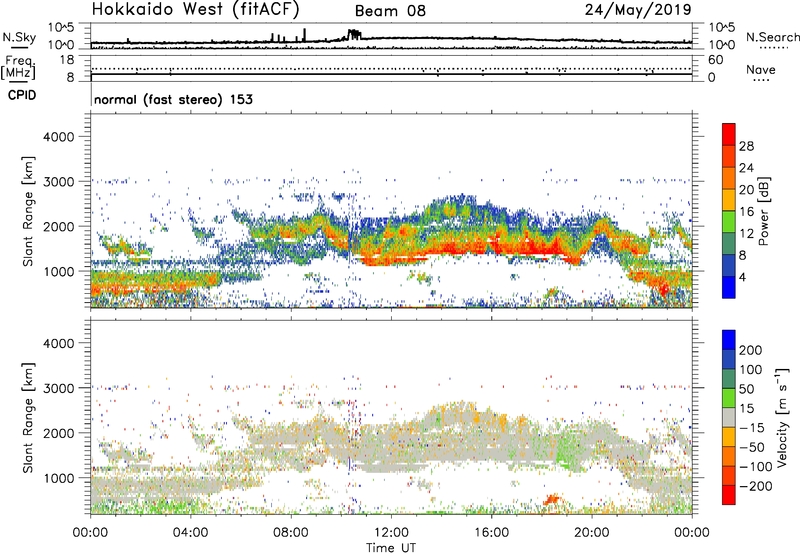Click the '4000' tick of the power panel
800x554 pixels.
coord(58,137)
